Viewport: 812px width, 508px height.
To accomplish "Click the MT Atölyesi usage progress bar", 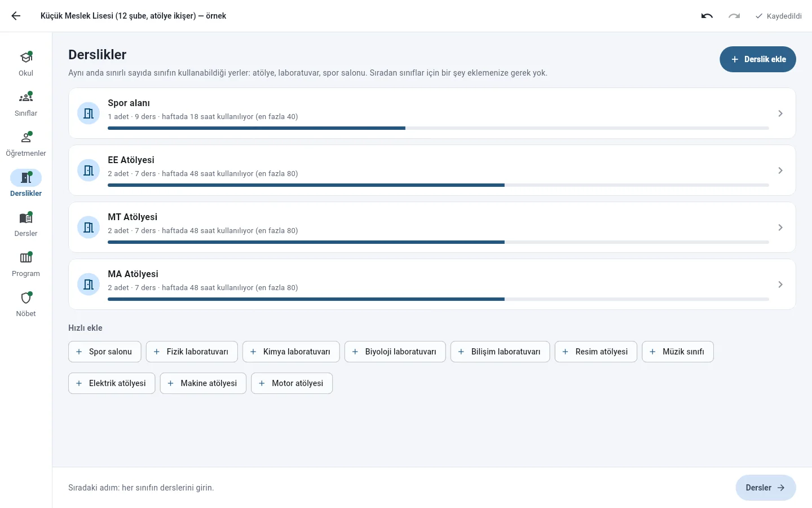I will tap(438, 242).
